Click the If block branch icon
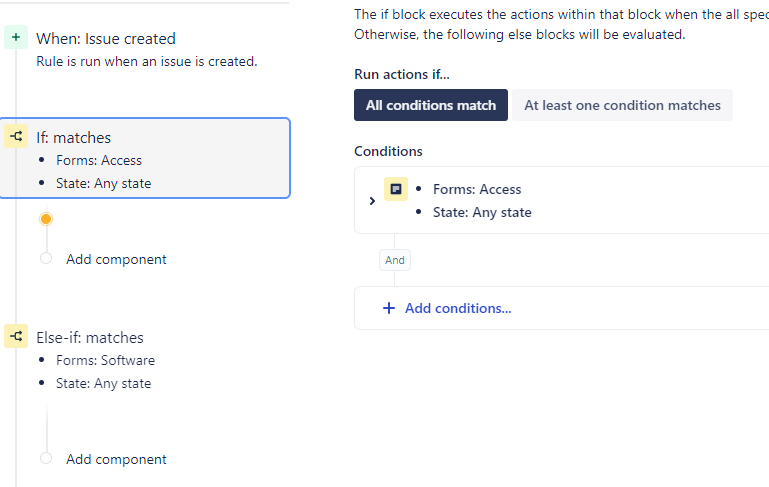Image resolution: width=769 pixels, height=487 pixels. click(x=16, y=136)
